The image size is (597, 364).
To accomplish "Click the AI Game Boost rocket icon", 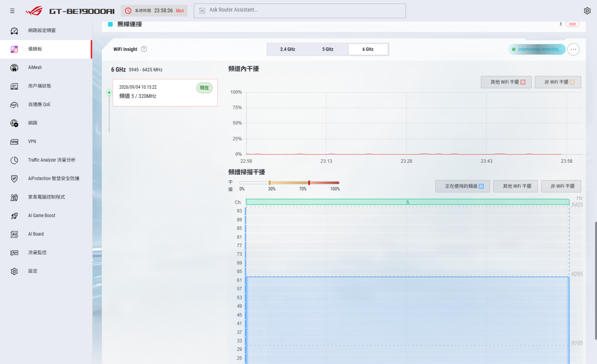I will 14,216.
